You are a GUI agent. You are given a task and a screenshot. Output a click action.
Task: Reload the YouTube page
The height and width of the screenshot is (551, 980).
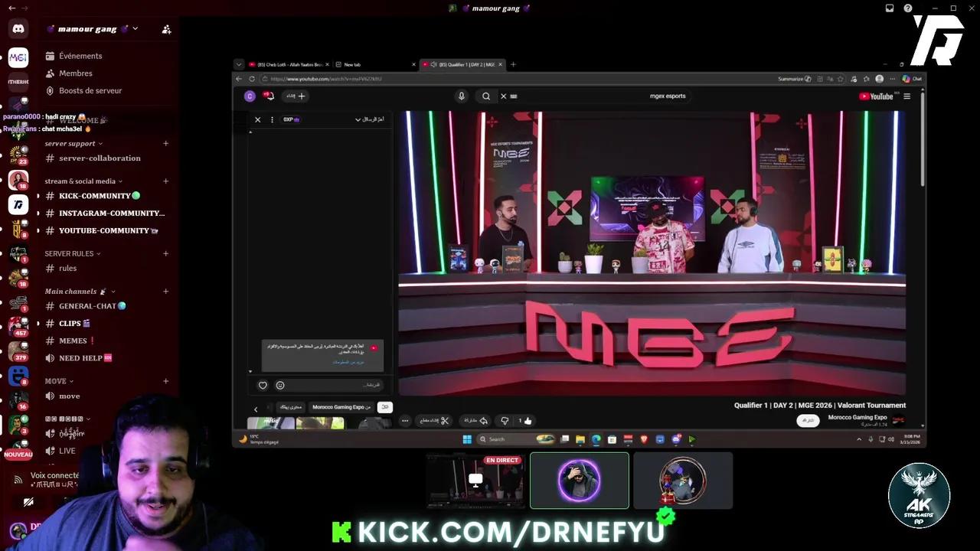coord(252,79)
